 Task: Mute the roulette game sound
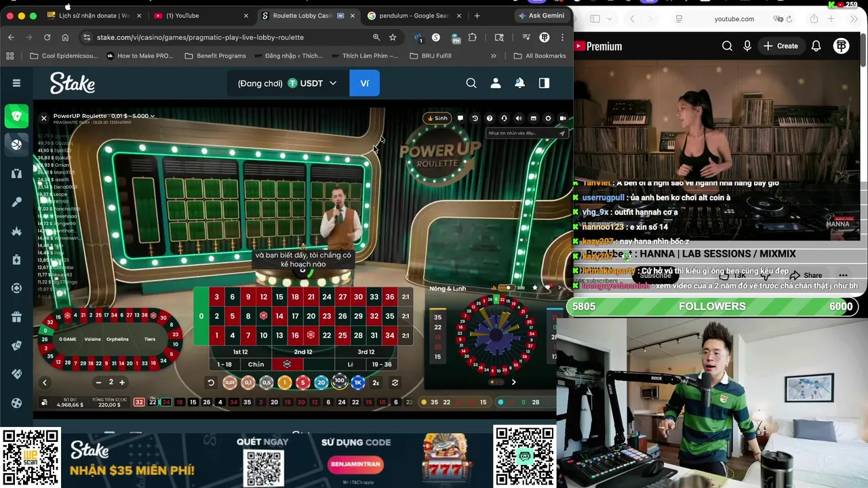click(x=519, y=118)
